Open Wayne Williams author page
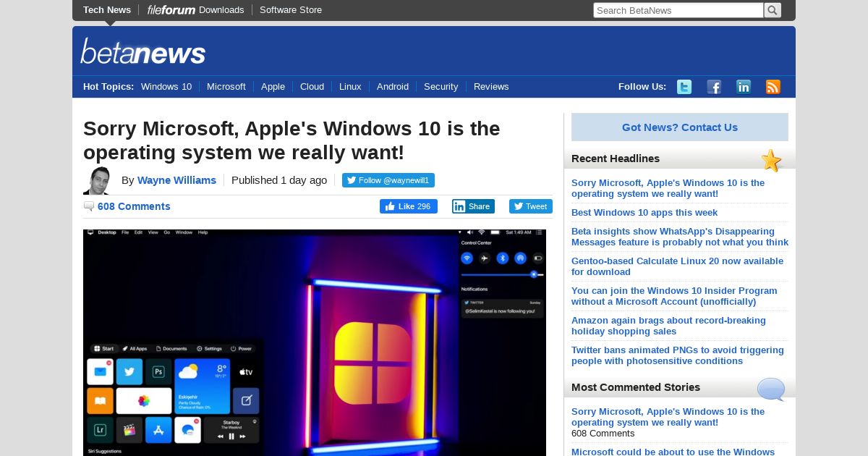 click(x=176, y=180)
